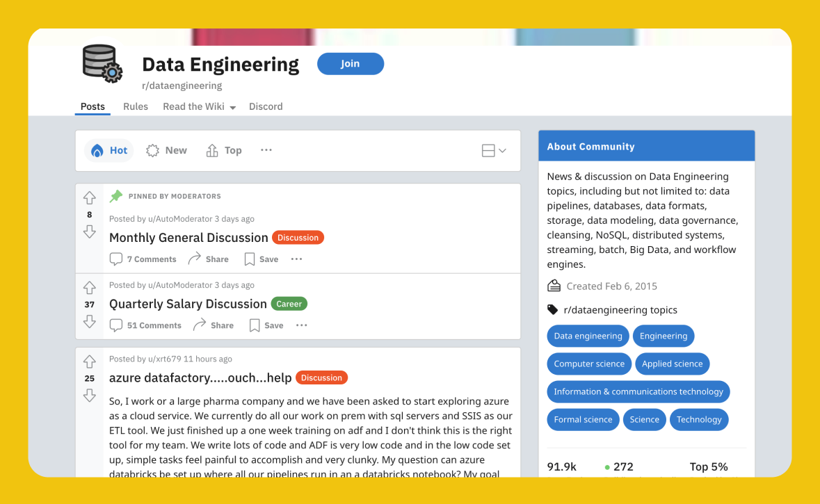Open the overflow menu next to Top sorting
Screen dimensions: 820x504
click(x=266, y=150)
